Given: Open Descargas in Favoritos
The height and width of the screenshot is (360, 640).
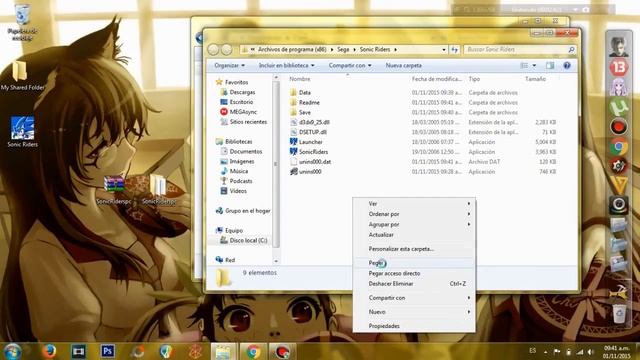Looking at the screenshot, I should 242,92.
